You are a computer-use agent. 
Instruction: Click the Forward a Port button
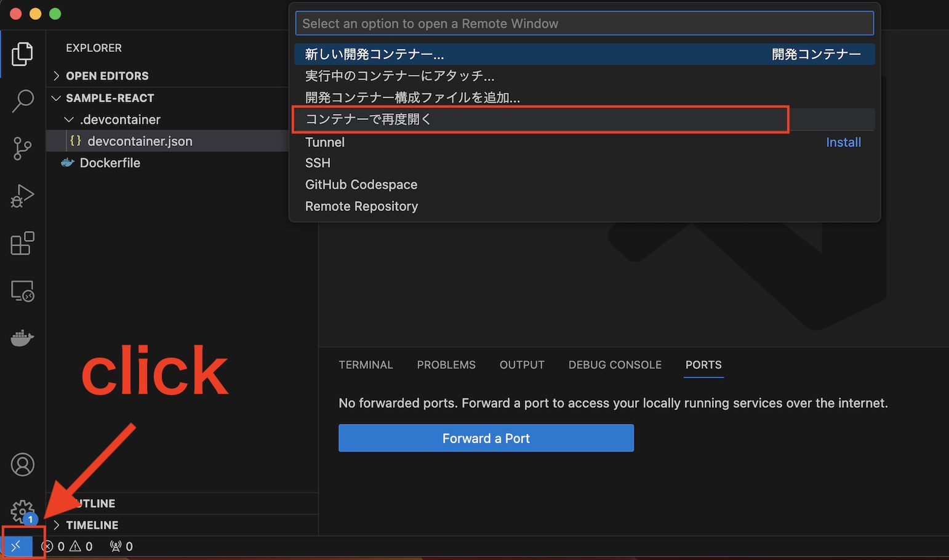pyautogui.click(x=486, y=438)
